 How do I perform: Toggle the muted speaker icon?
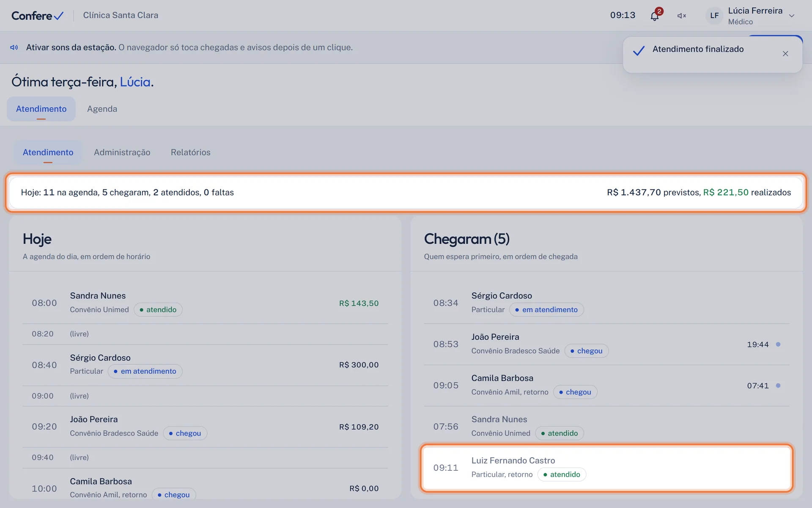[x=681, y=16]
